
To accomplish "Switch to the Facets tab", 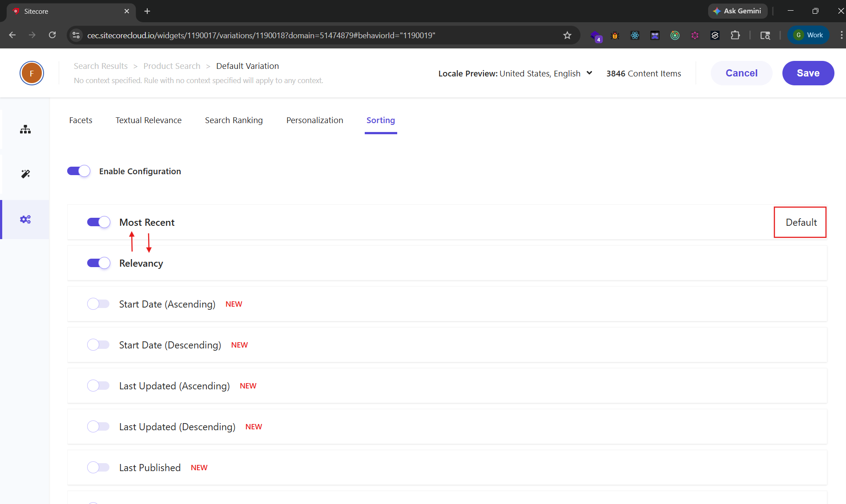I will [81, 120].
